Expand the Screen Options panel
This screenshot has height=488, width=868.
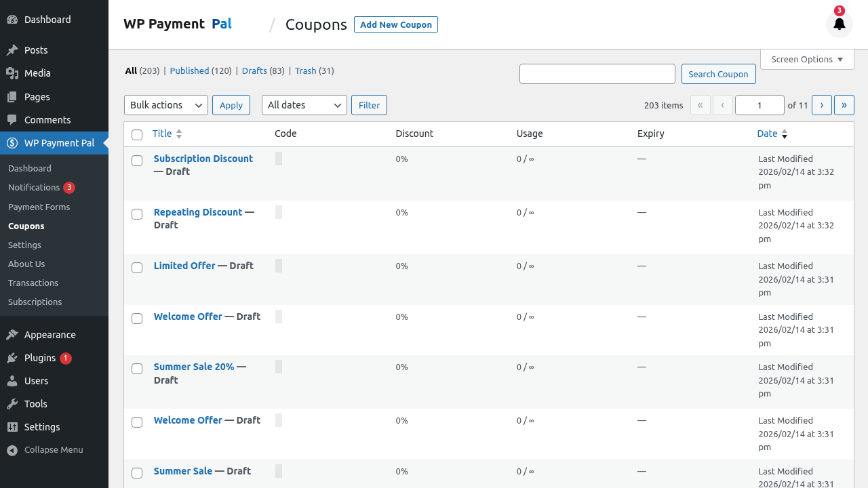[x=806, y=59]
